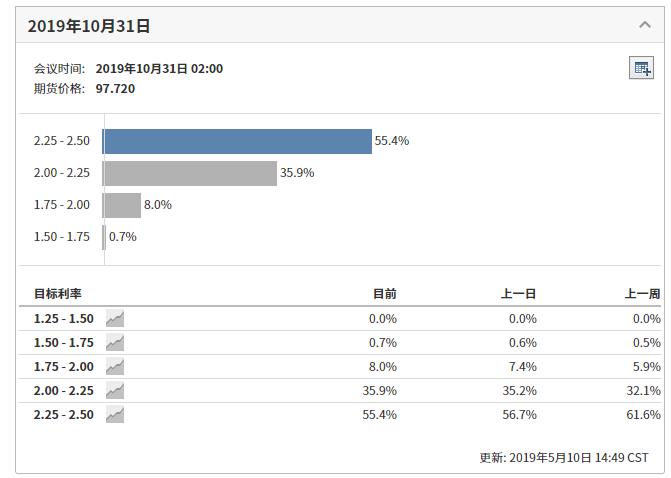Click the add-to-calendar table icon
Screen dimensions: 671x478
click(641, 68)
